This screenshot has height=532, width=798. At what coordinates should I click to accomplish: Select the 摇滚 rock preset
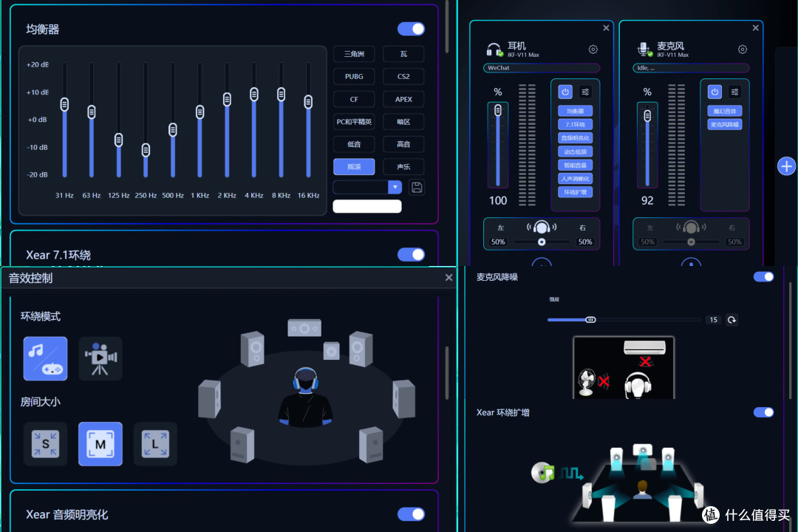coord(354,166)
